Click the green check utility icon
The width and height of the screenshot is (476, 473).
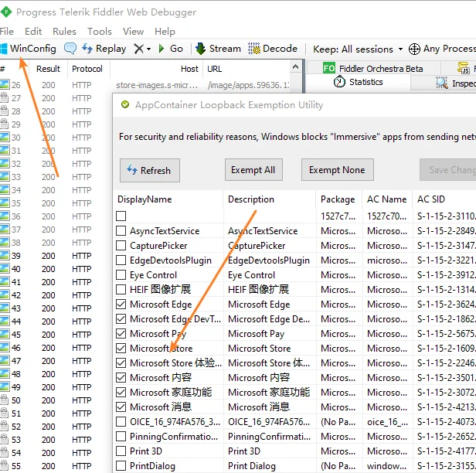125,105
